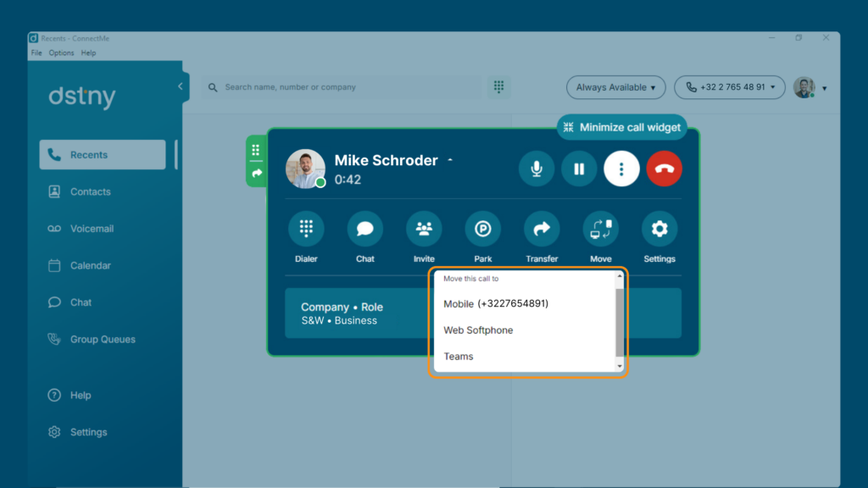The height and width of the screenshot is (488, 868).
Task: Put the call on hold with the pause button
Action: (x=579, y=169)
